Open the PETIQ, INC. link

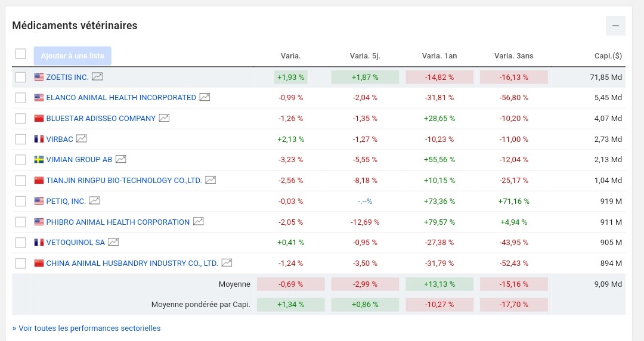point(66,201)
